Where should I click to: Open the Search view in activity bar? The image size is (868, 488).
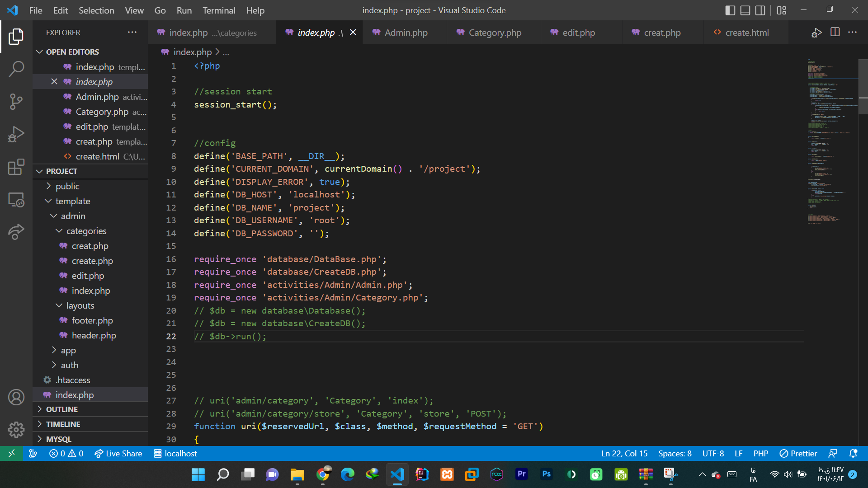pyautogui.click(x=16, y=69)
